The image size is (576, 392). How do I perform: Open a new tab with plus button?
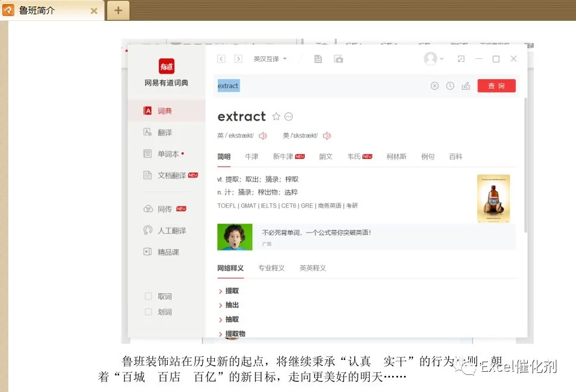(118, 10)
